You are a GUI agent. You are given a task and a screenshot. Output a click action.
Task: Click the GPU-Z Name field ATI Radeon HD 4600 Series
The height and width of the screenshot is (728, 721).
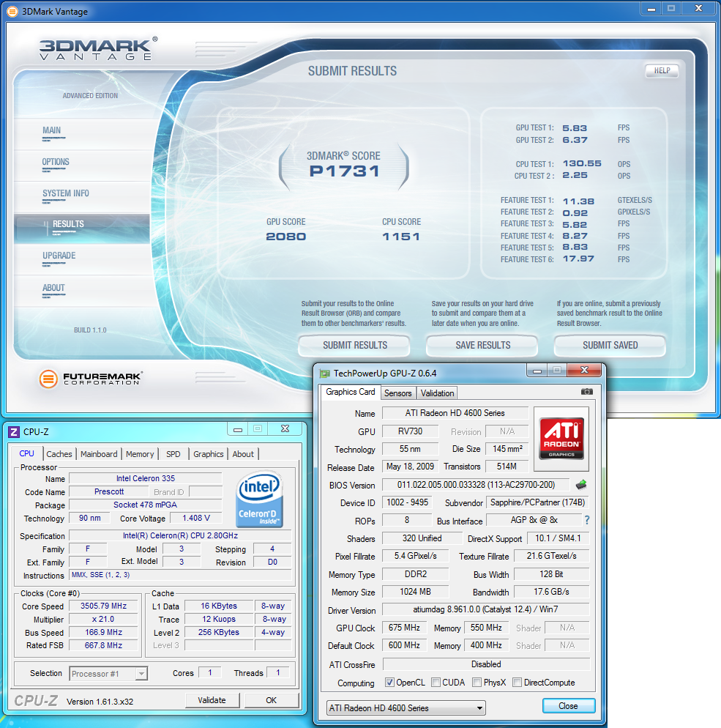click(x=455, y=413)
